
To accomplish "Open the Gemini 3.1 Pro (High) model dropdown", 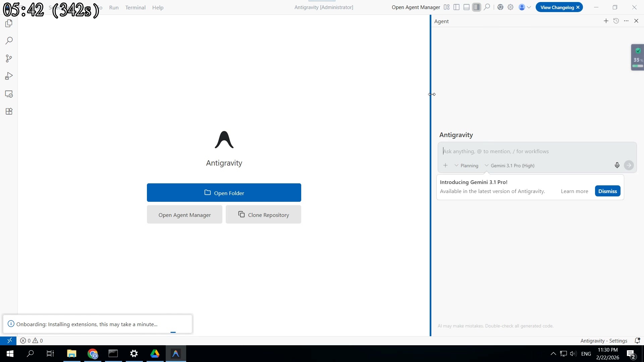I will click(510, 166).
